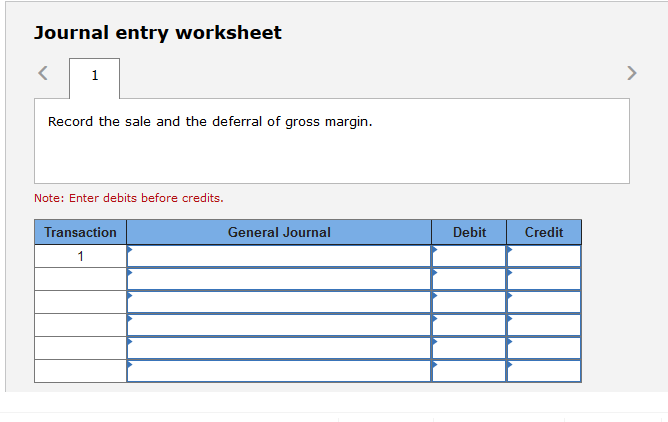Click the 'Journal entry worksheet' heading
Screen dimensions: 668x422
pyautogui.click(x=158, y=33)
